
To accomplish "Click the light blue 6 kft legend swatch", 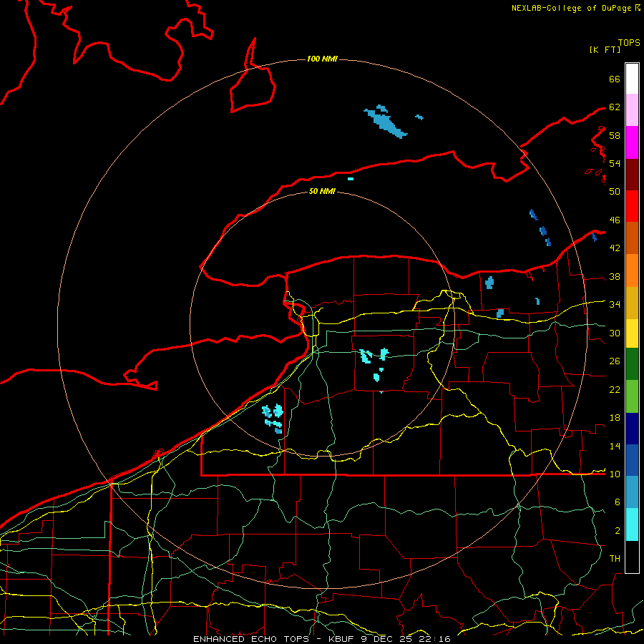I will tap(632, 492).
